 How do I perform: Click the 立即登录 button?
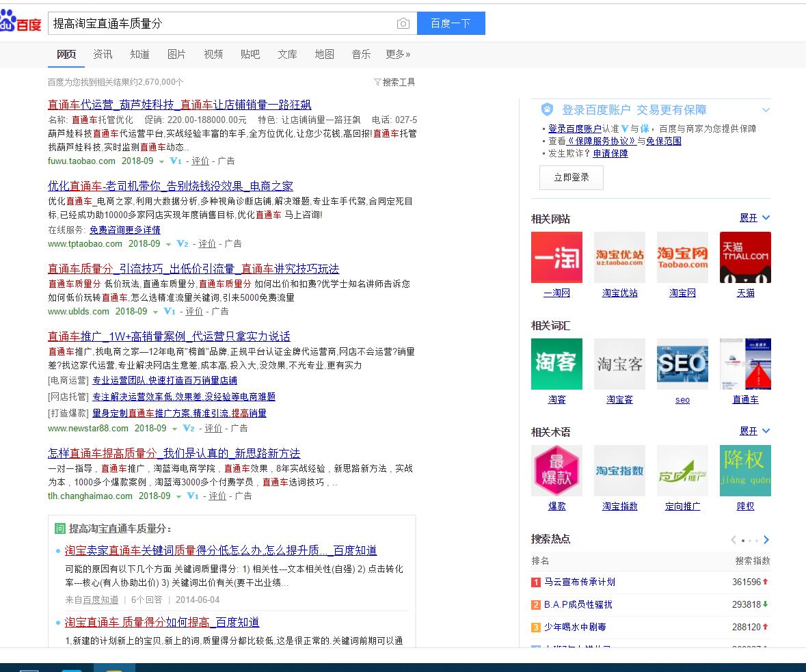[x=571, y=177]
